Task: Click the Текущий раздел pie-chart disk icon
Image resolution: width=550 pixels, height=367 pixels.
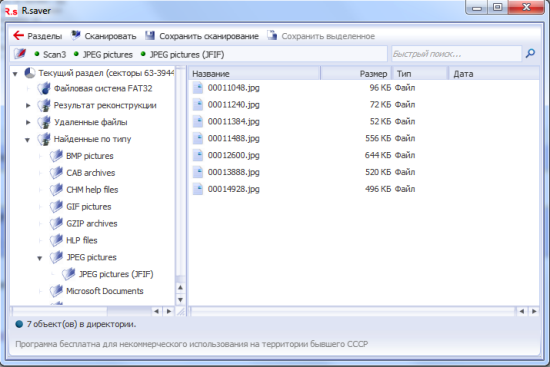Action: click(30, 73)
